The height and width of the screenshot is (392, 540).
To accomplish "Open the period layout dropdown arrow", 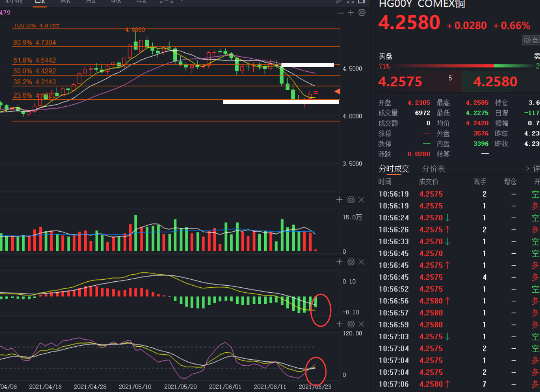I will coord(181,1).
